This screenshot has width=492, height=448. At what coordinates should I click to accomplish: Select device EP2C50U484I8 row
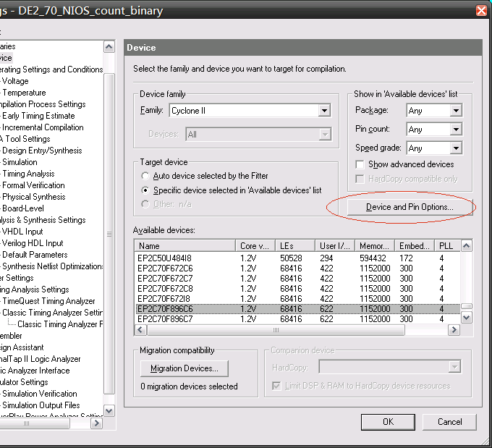tap(165, 258)
